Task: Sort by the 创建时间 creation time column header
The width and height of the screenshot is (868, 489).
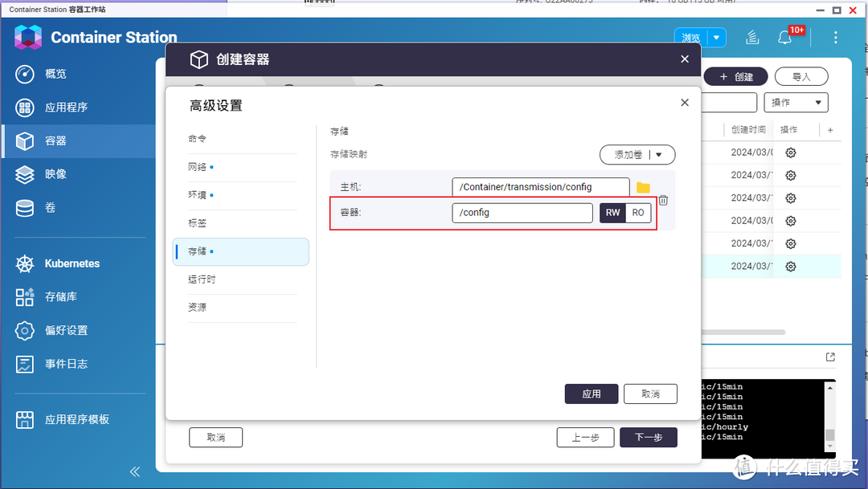Action: (748, 130)
